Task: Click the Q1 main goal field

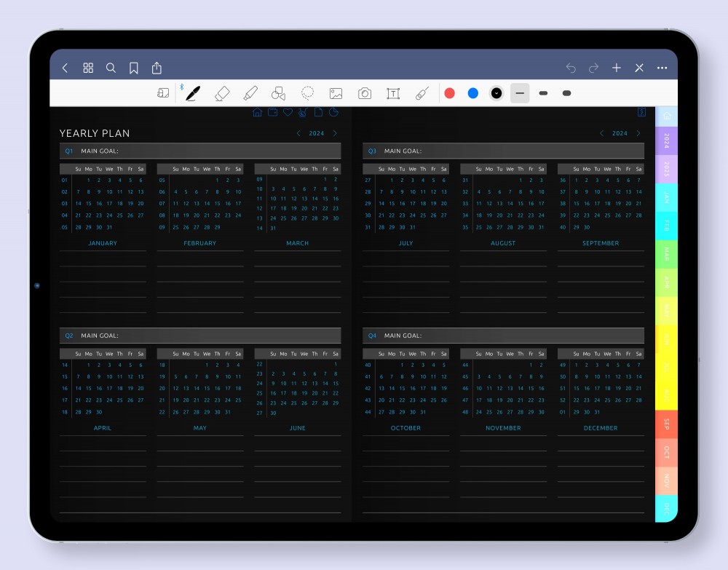Action: [201, 151]
